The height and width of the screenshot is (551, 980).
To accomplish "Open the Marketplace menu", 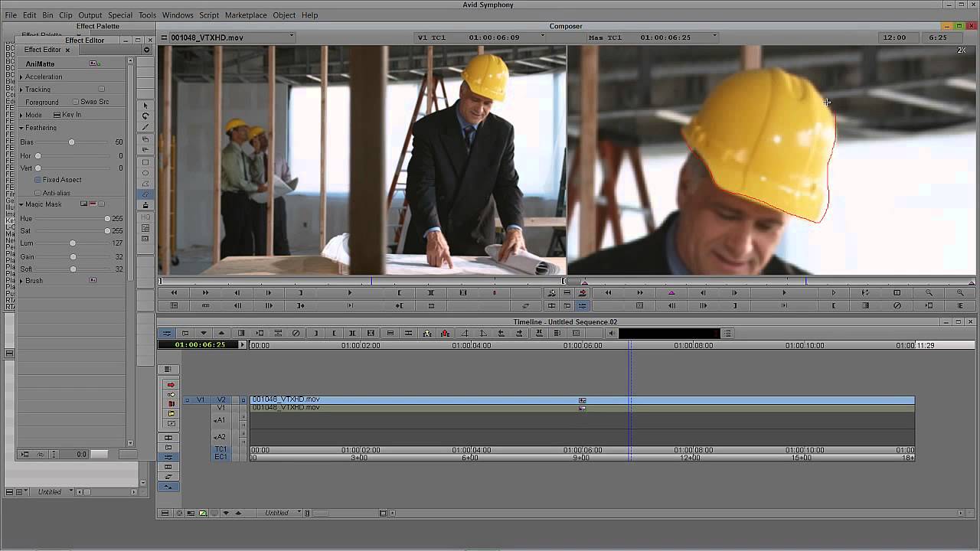I will point(246,15).
